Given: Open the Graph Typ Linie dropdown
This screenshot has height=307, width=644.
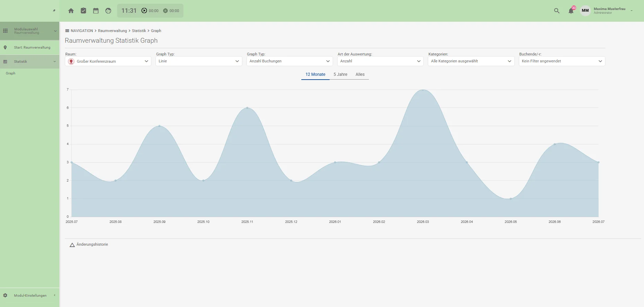Looking at the screenshot, I should coord(199,61).
